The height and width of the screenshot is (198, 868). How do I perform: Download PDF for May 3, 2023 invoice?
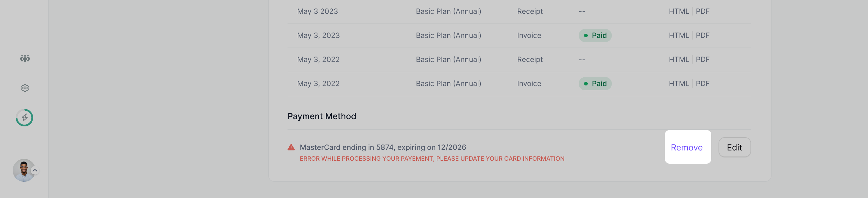click(703, 35)
